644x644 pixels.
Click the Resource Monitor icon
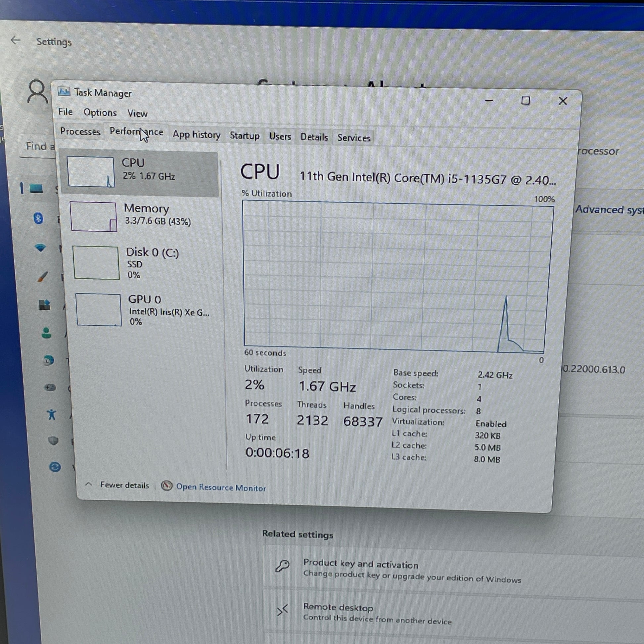click(167, 486)
